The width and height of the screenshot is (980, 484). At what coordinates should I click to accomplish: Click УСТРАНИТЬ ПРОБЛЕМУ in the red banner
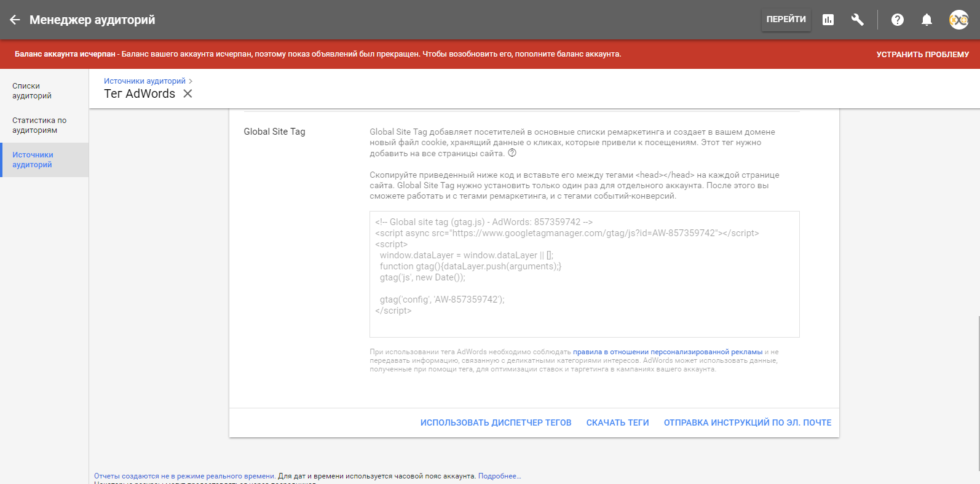[922, 54]
